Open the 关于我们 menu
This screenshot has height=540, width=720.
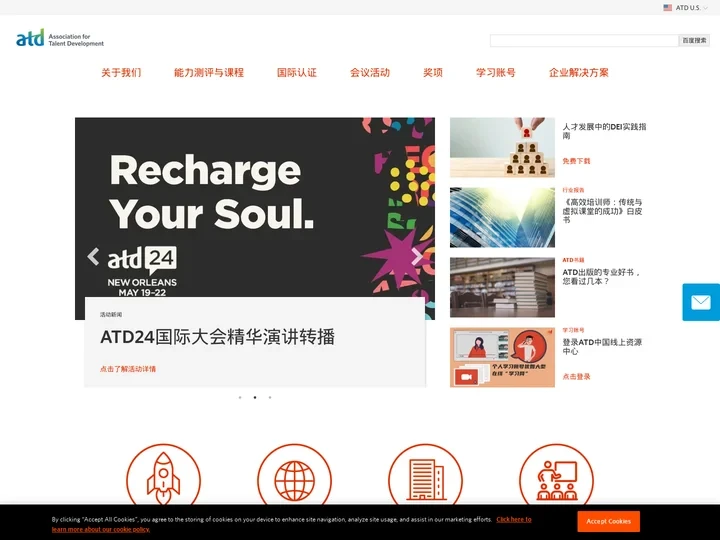click(x=121, y=73)
